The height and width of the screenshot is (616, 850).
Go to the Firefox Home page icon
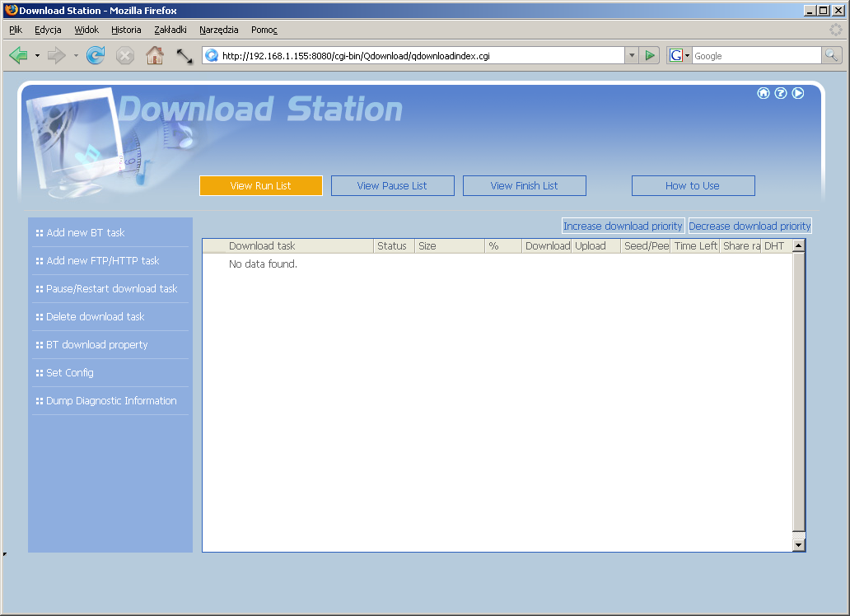[x=155, y=55]
